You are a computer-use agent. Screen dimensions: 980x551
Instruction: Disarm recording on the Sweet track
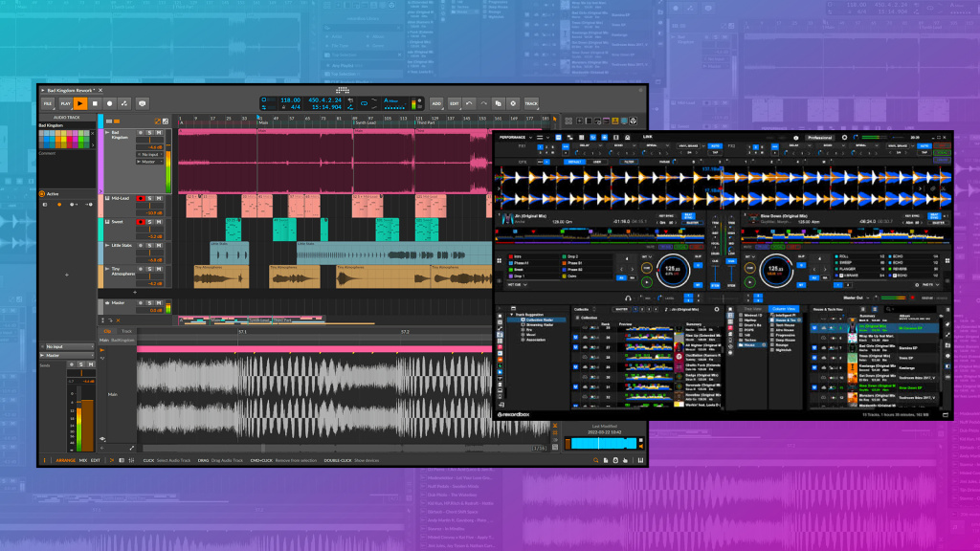coord(140,222)
